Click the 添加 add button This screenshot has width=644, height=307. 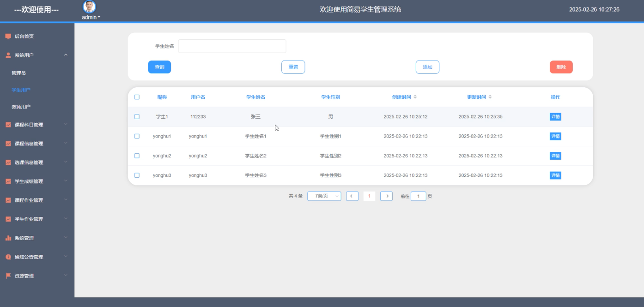[x=427, y=67]
